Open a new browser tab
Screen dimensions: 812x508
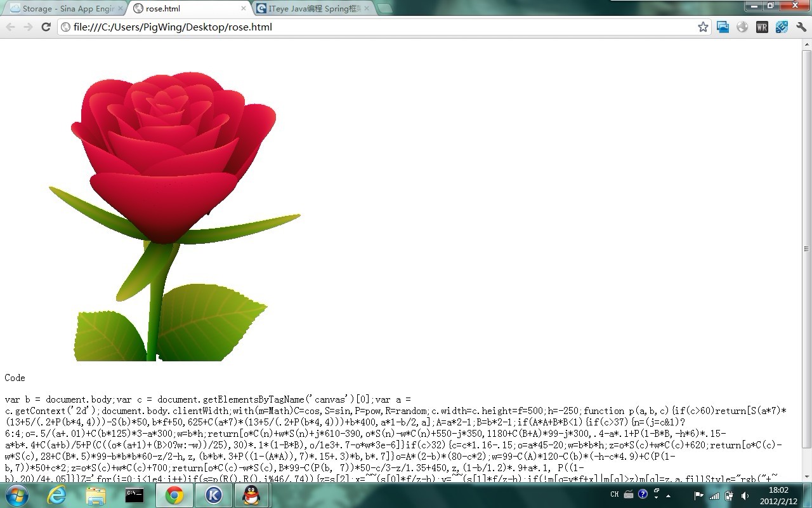[384, 9]
